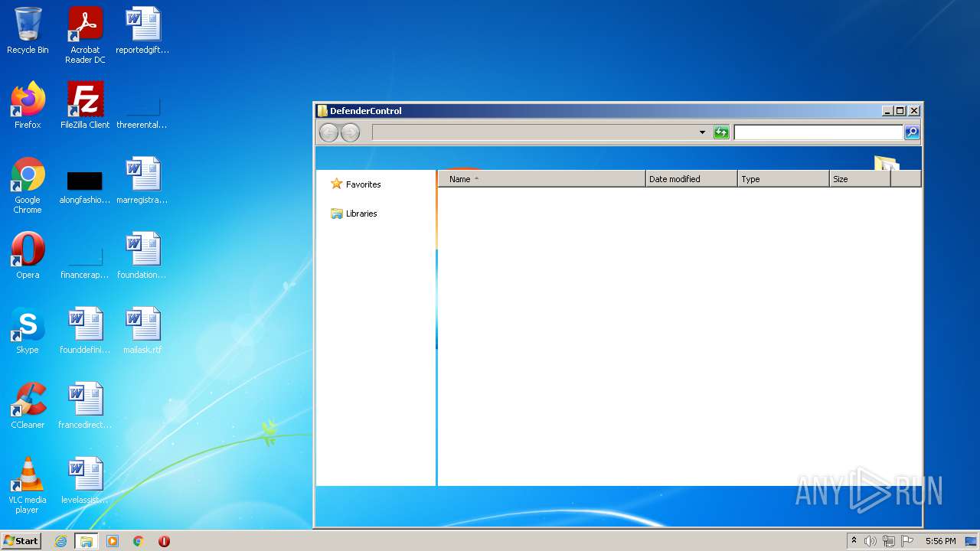The height and width of the screenshot is (551, 980).
Task: Open the foundation Word document
Action: point(142,256)
